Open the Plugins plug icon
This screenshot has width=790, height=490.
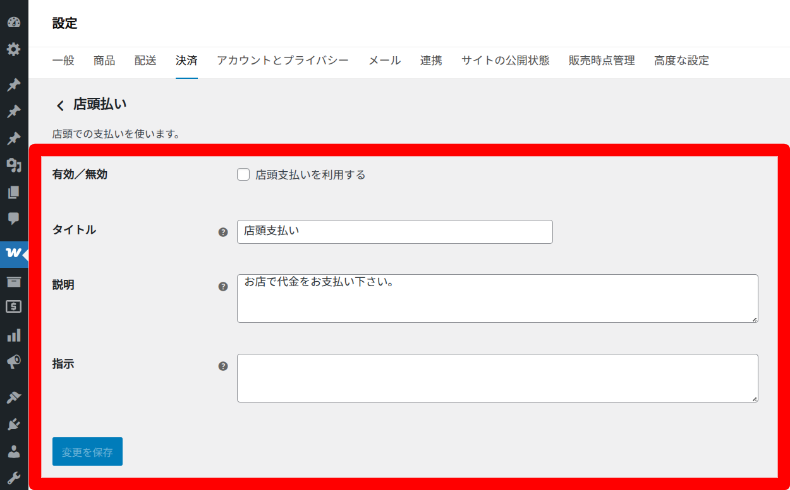pyautogui.click(x=14, y=424)
